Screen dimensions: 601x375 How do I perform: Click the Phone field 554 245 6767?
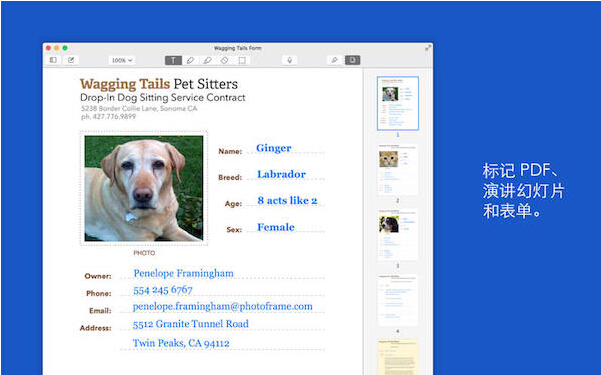coord(163,290)
